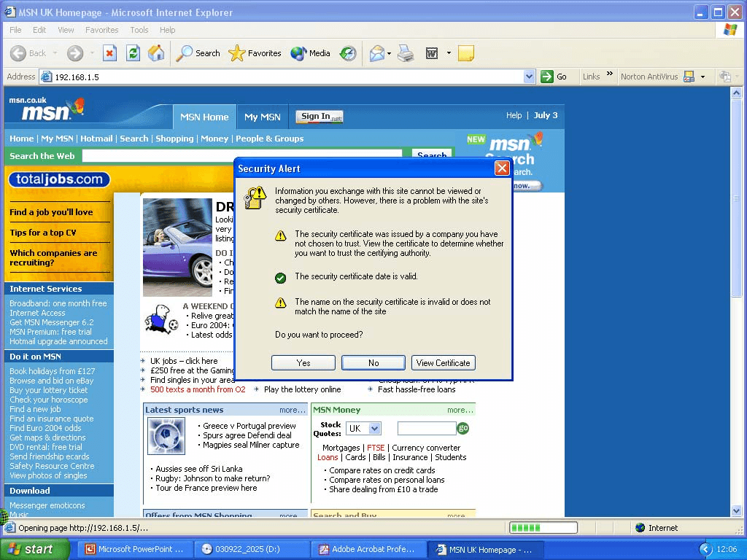Open the Hotmail navigation link

pos(96,139)
